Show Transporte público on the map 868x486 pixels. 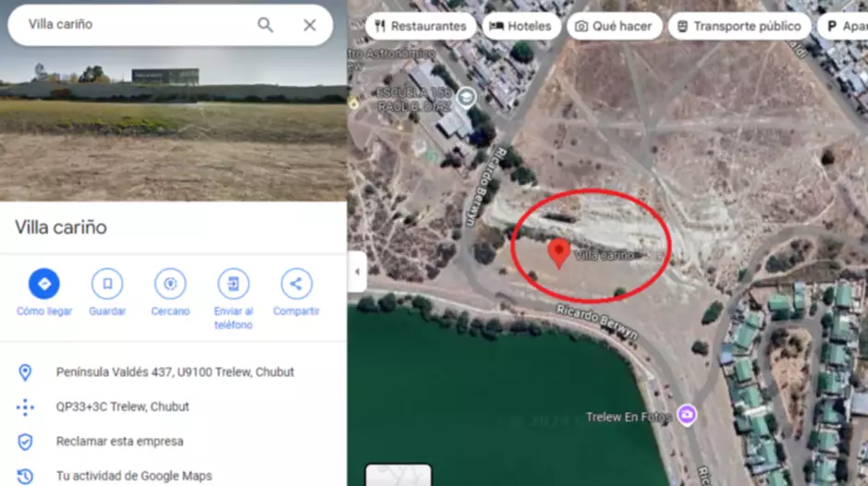pyautogui.click(x=739, y=26)
